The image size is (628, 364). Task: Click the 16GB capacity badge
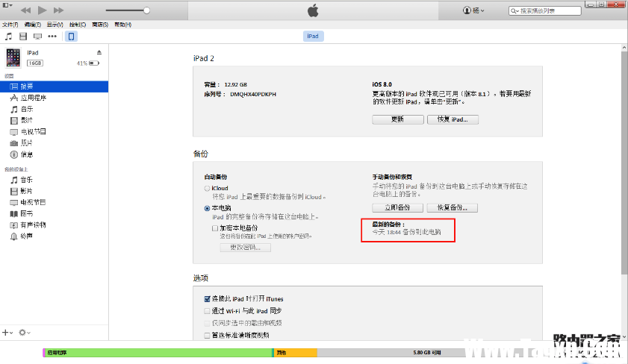35,63
